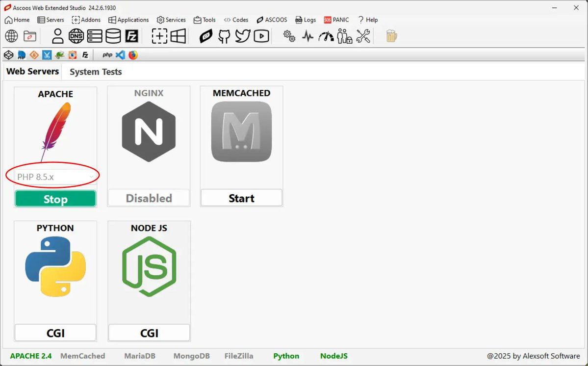Open the GitHub icon

tap(224, 36)
